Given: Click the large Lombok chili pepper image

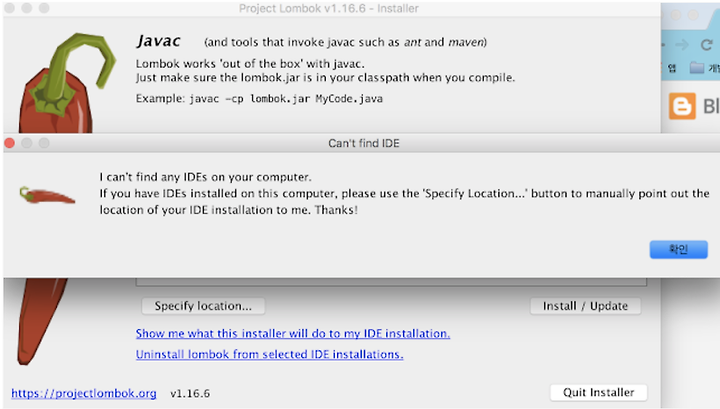Looking at the screenshot, I should point(67,84).
